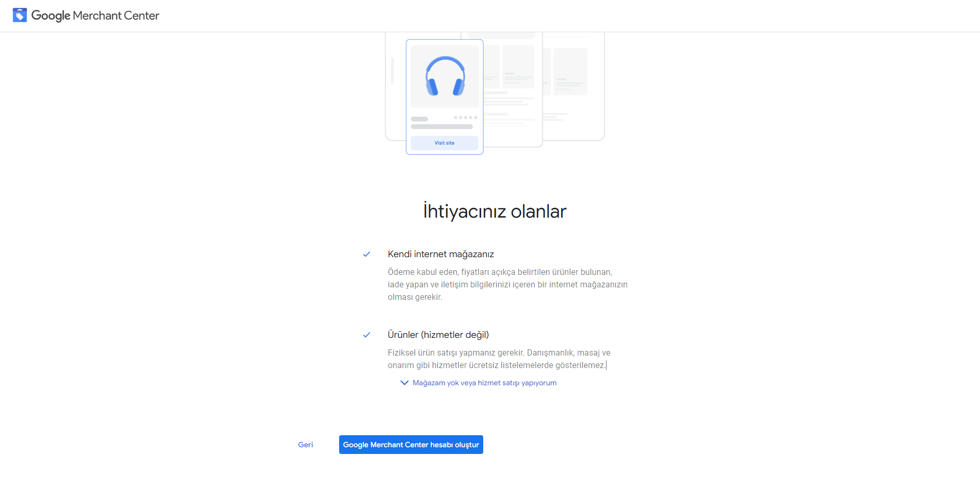Click the Google Merchant Center header title

click(95, 16)
